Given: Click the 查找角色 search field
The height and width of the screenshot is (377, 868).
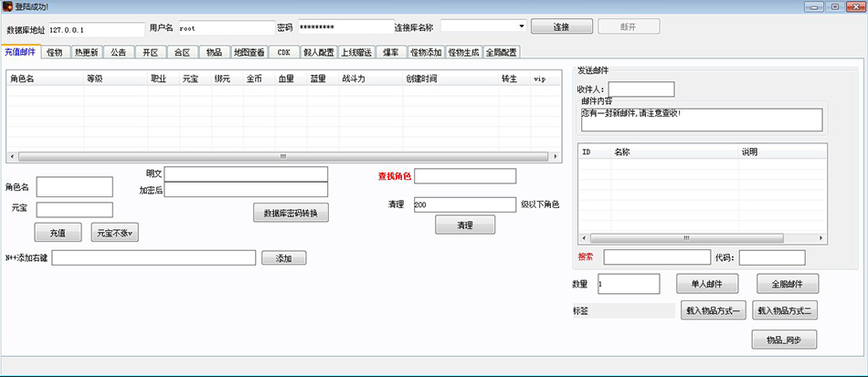Looking at the screenshot, I should pos(465,176).
